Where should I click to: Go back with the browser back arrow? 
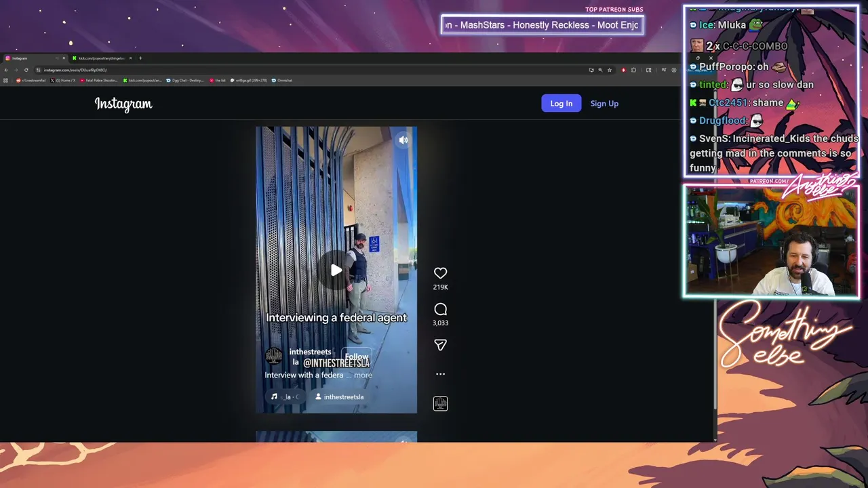pyautogui.click(x=6, y=70)
